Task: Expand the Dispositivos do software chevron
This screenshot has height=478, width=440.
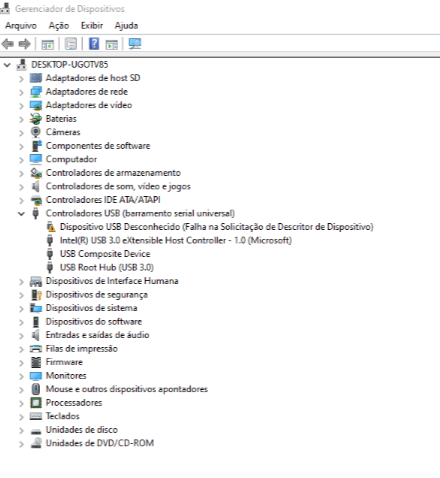Action: (x=21, y=322)
